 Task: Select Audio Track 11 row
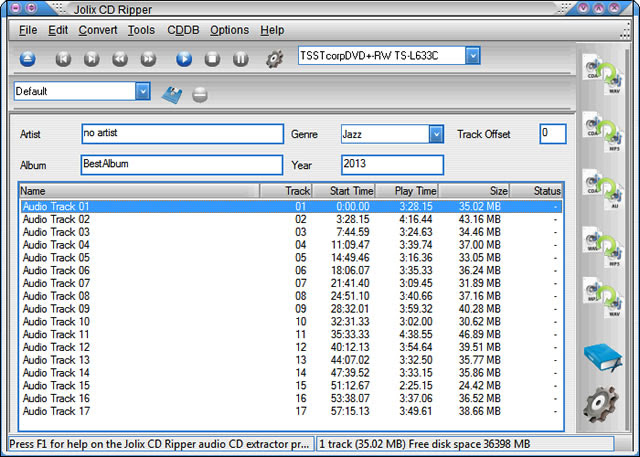coord(291,334)
